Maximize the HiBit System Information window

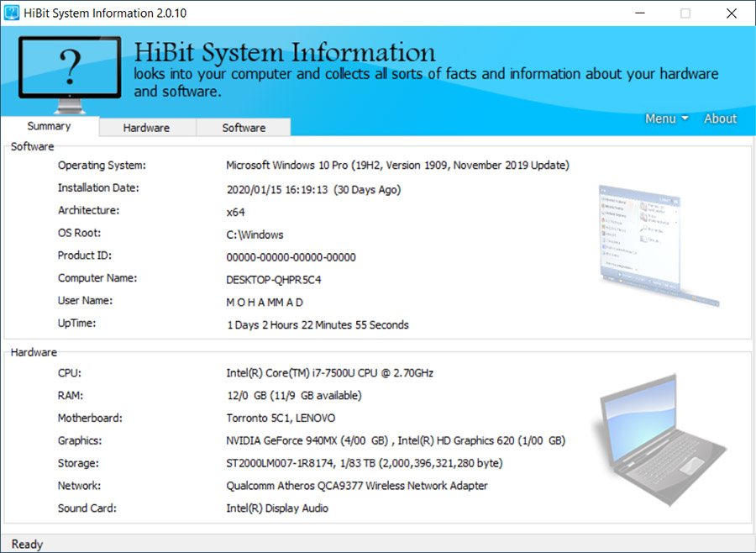coord(685,13)
